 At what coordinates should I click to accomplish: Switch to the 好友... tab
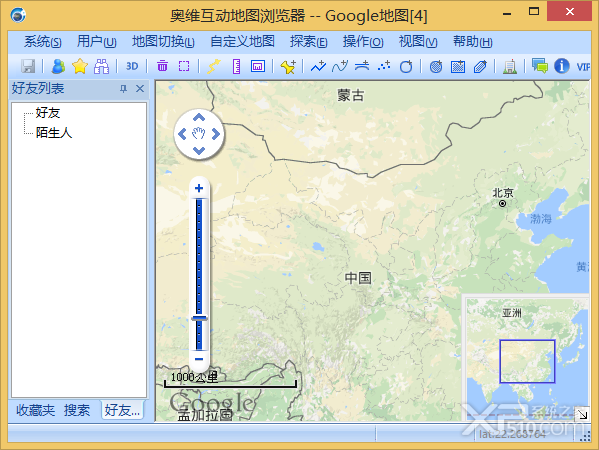tap(122, 410)
